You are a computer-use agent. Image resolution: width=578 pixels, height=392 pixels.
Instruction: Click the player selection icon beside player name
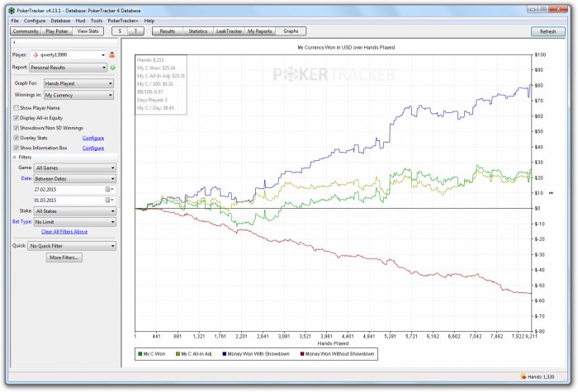click(111, 54)
